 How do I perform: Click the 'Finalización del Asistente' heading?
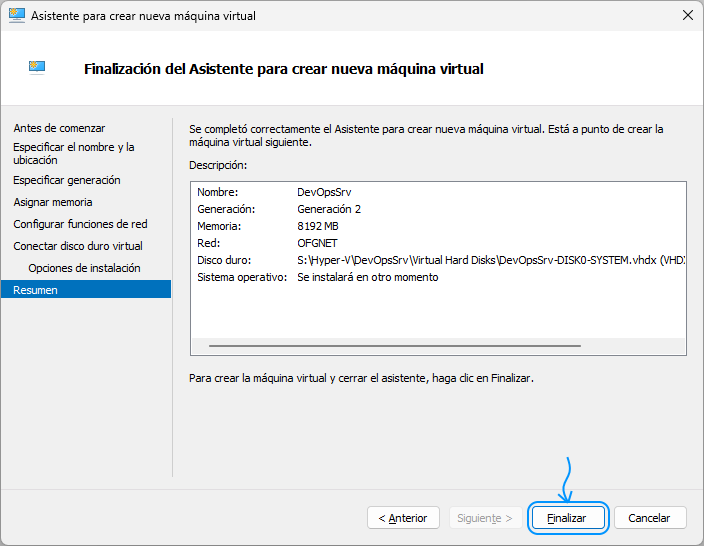pos(284,69)
